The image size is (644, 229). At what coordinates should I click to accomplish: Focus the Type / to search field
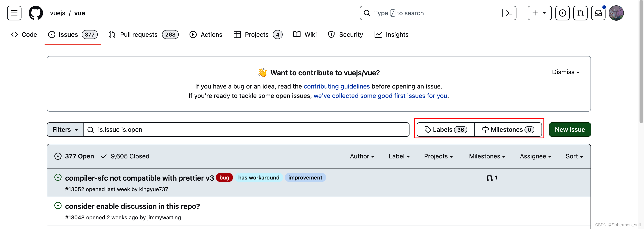click(438, 13)
